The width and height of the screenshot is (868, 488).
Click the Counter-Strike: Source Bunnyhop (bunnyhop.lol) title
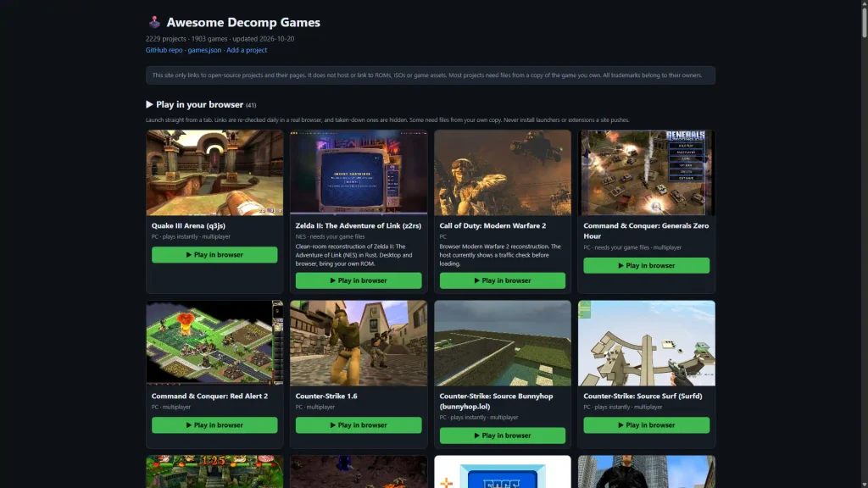click(496, 401)
